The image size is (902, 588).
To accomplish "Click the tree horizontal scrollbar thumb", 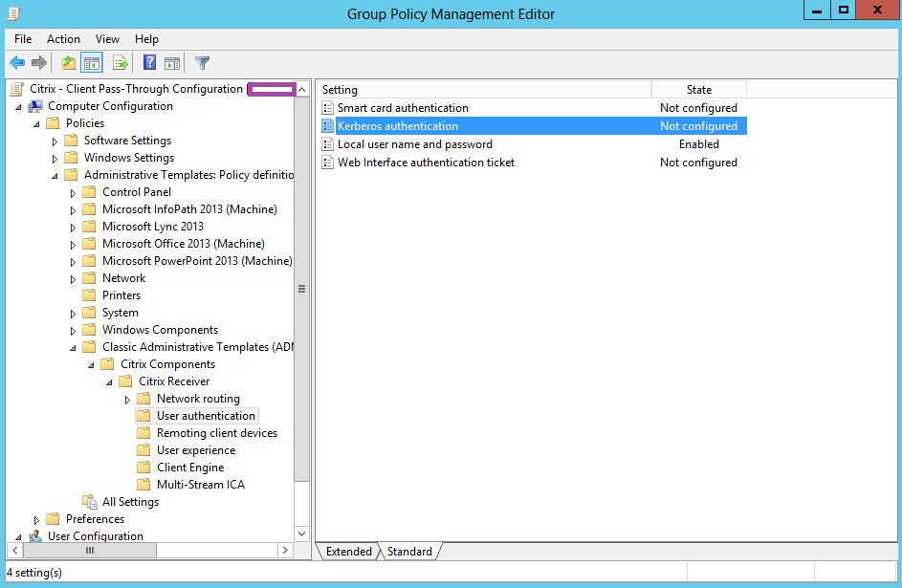I will (90, 551).
